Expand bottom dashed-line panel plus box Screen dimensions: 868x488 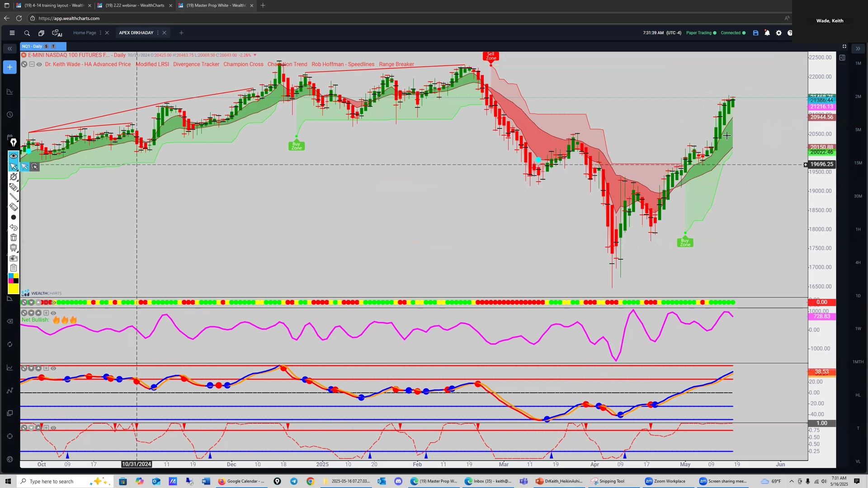46,428
